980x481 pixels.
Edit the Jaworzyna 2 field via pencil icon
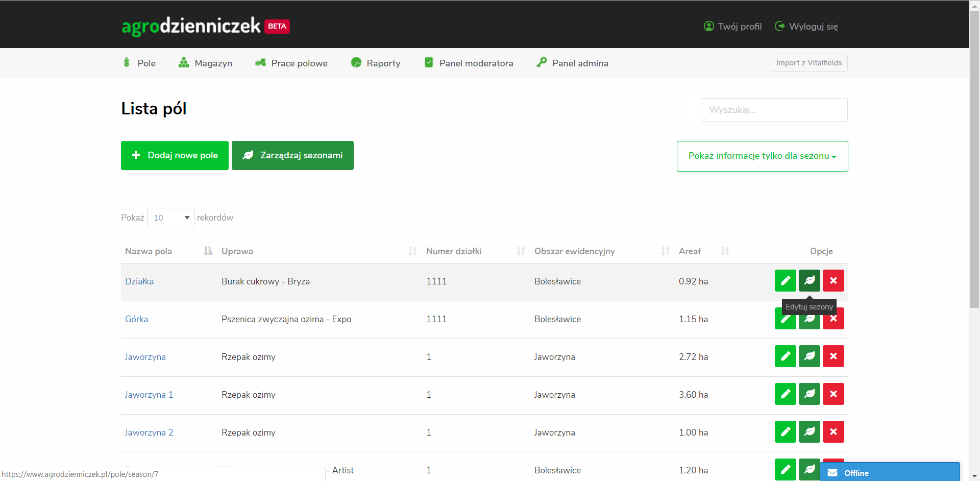click(785, 432)
